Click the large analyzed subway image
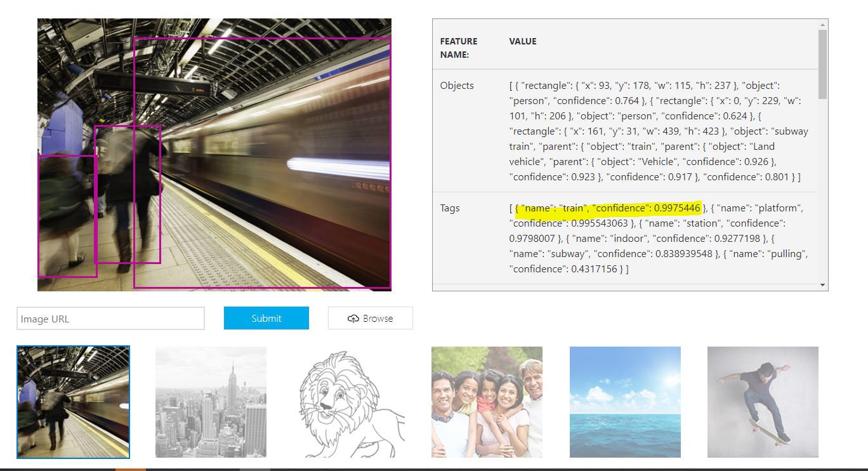868x471 pixels. coord(214,155)
